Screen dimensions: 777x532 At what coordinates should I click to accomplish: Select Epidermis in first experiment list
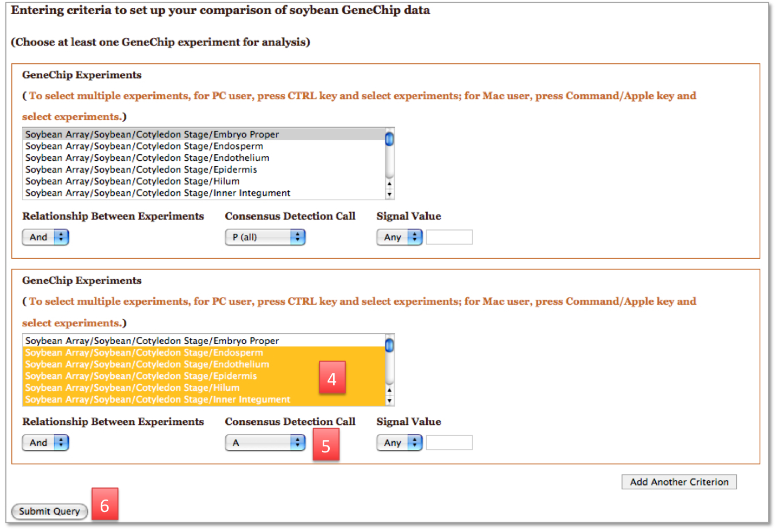click(204, 169)
